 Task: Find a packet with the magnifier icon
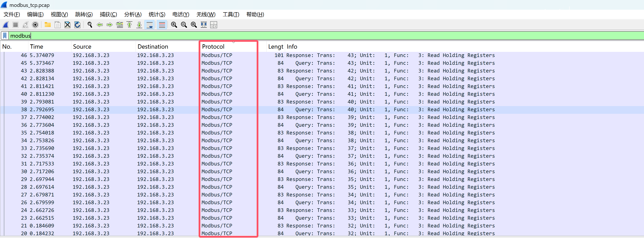coord(90,25)
